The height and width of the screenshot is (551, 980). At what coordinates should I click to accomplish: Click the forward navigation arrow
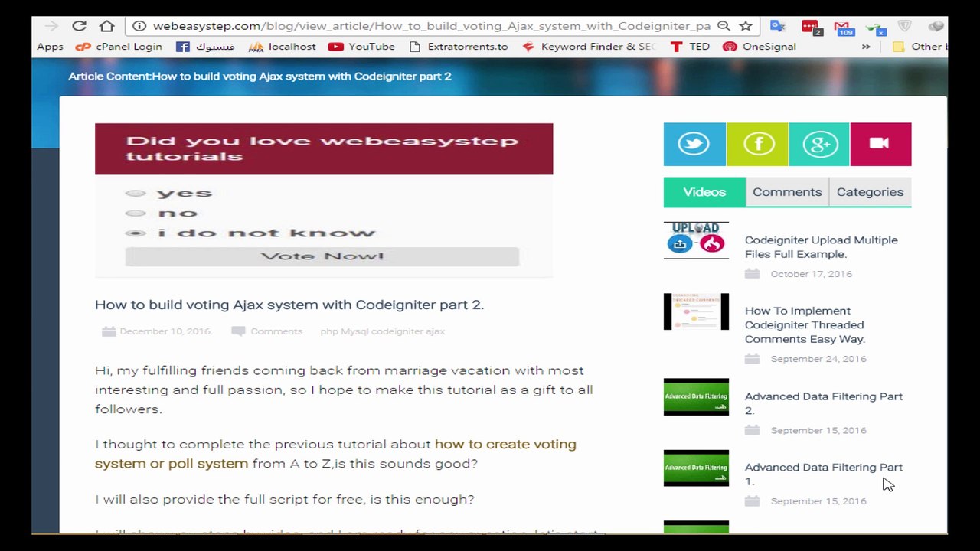point(51,26)
